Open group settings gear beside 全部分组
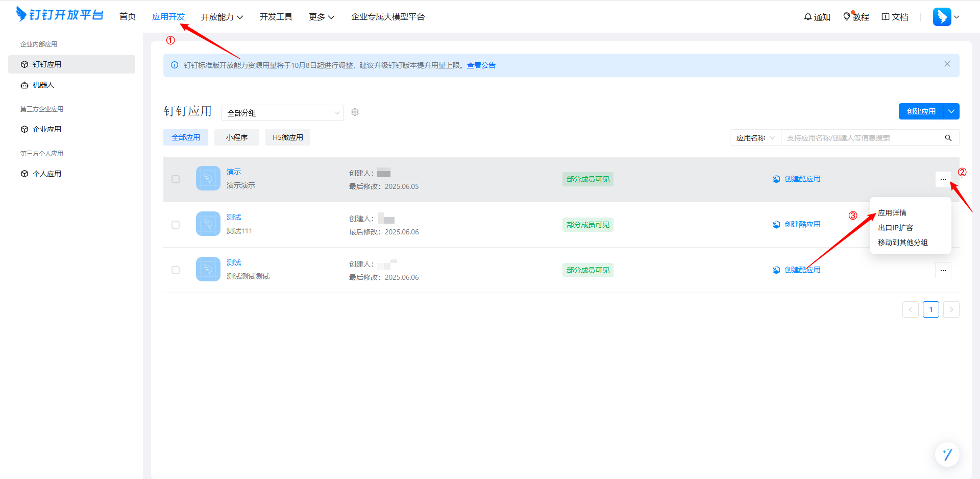Screen dimensions: 980x479 [x=355, y=112]
